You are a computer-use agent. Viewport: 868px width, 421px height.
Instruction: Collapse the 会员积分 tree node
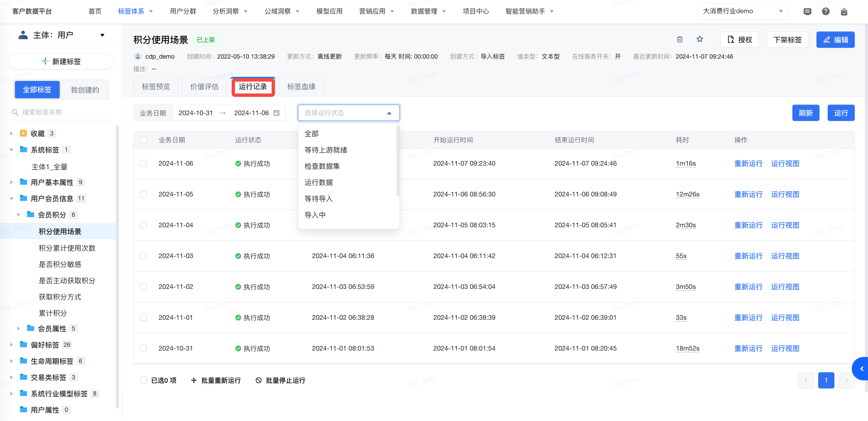click(19, 215)
